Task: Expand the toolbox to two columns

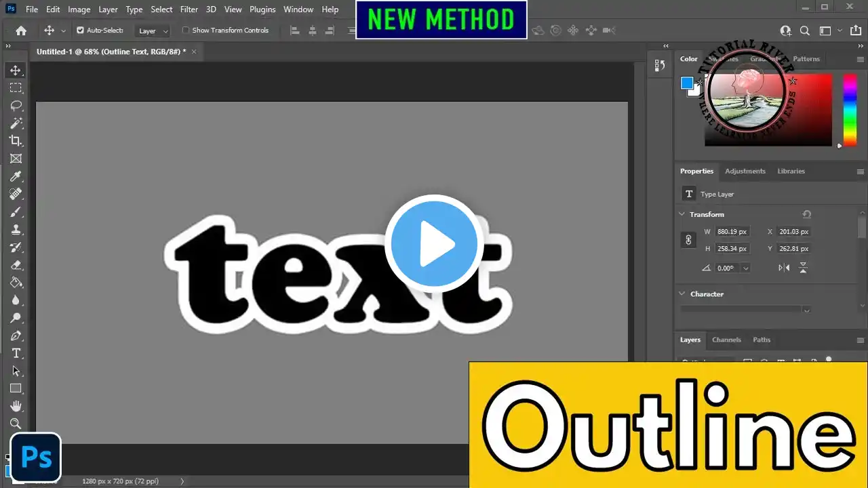Action: [x=8, y=46]
